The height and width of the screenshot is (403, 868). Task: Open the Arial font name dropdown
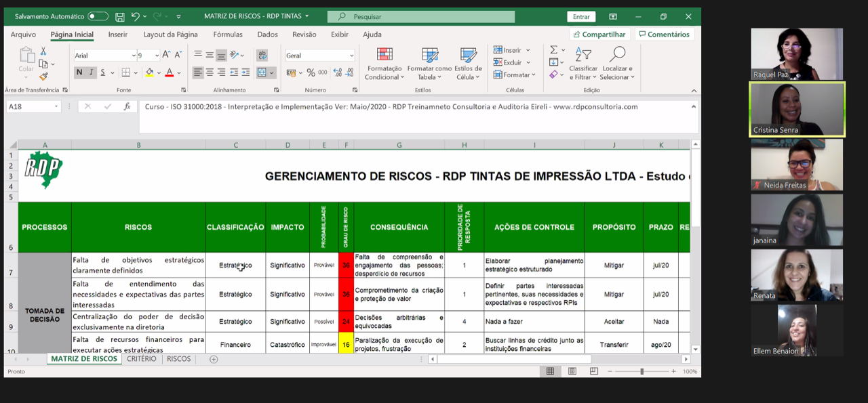click(x=134, y=56)
